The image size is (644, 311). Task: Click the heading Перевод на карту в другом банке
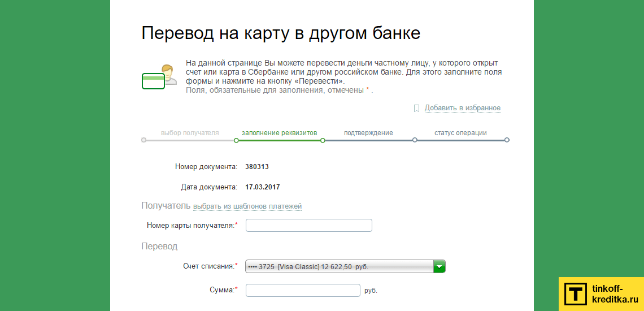(281, 33)
